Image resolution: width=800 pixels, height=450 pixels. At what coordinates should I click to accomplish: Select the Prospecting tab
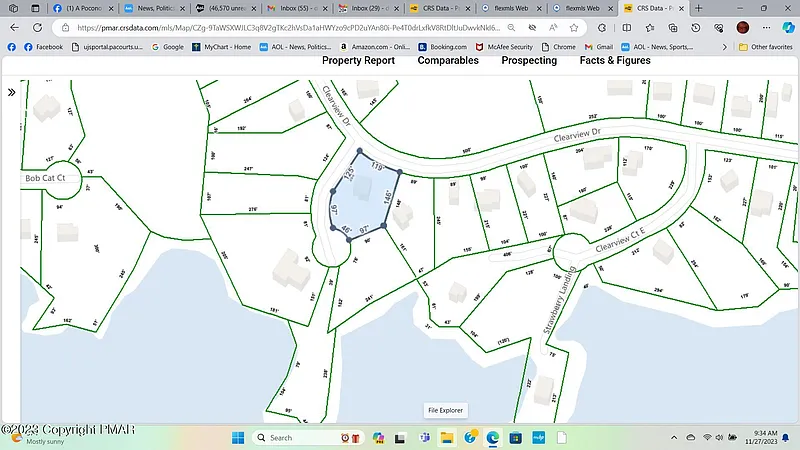click(529, 61)
